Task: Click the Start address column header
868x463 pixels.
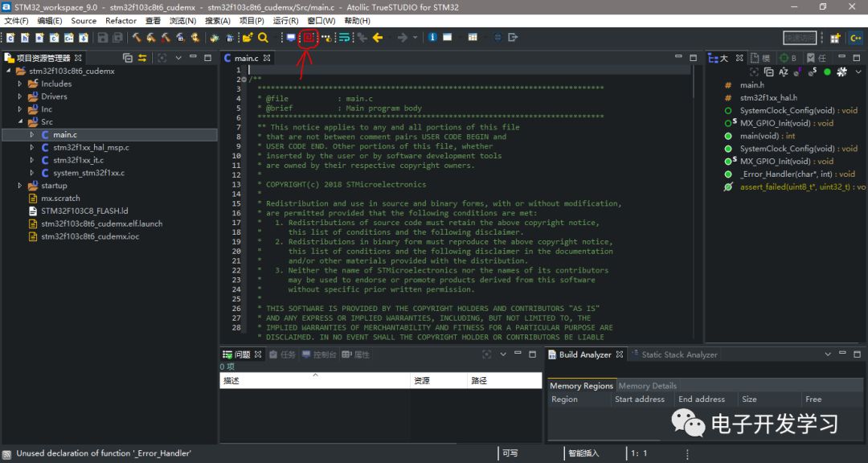Action: tap(640, 399)
